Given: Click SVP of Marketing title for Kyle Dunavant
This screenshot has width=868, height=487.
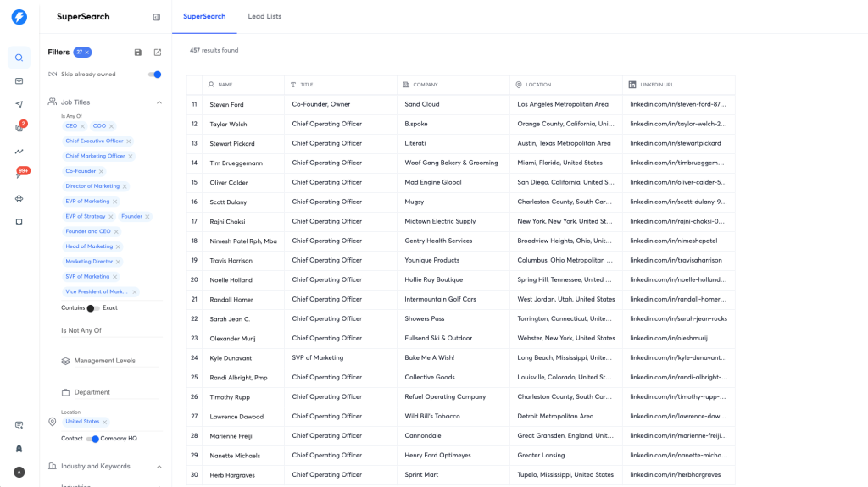Looking at the screenshot, I should [x=318, y=357].
